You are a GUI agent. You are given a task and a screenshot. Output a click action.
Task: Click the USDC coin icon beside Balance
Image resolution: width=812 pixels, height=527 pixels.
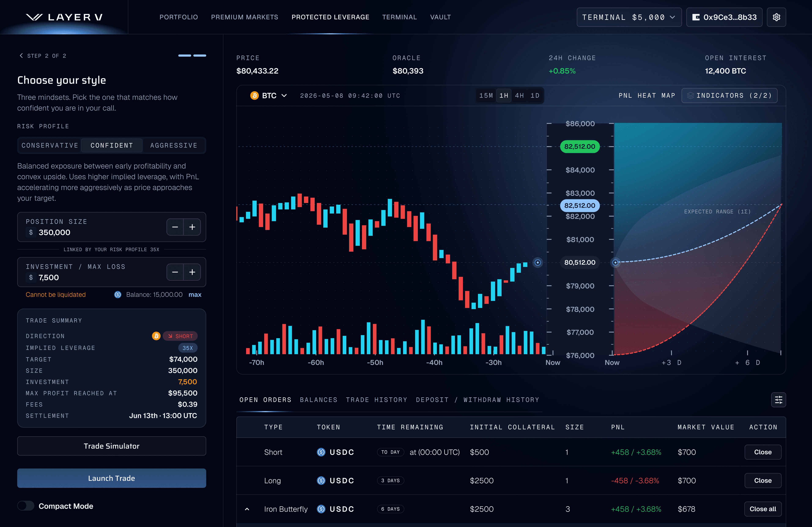[118, 295]
